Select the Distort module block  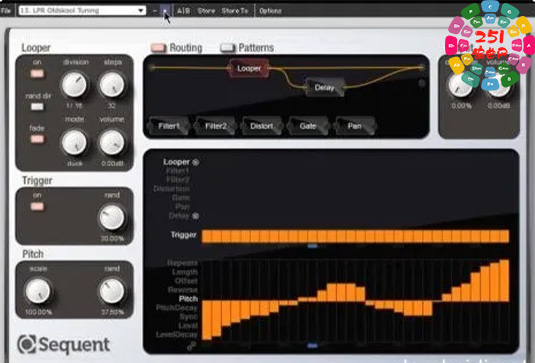click(262, 126)
